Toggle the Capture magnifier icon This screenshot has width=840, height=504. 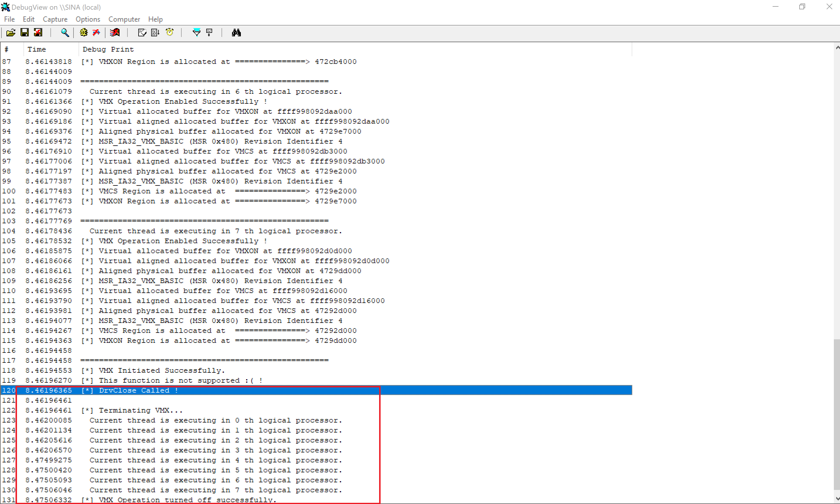(65, 33)
